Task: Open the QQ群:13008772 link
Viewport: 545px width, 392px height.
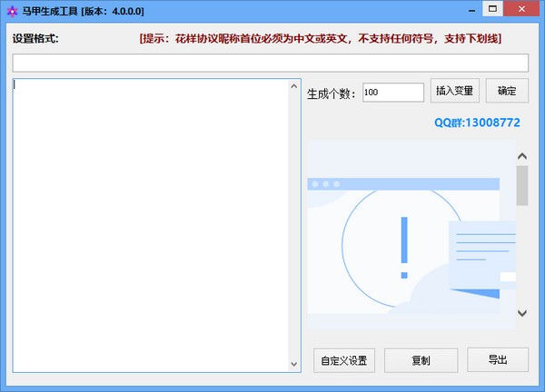Action: click(x=476, y=122)
